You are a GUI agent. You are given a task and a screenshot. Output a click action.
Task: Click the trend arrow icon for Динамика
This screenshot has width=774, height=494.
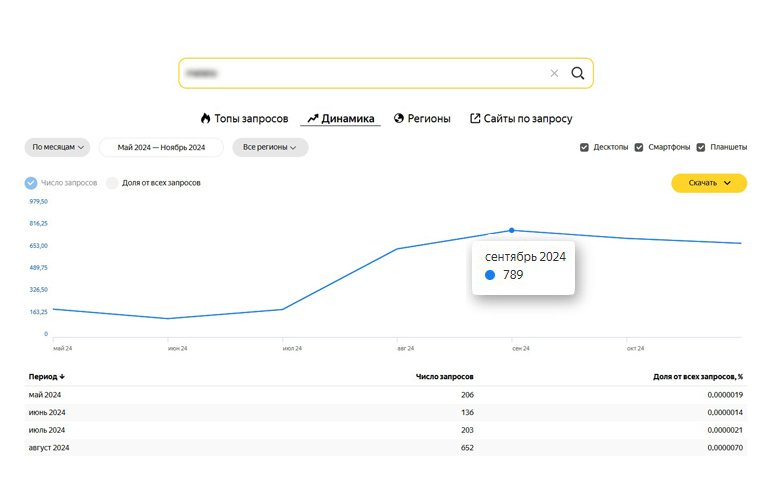(312, 118)
